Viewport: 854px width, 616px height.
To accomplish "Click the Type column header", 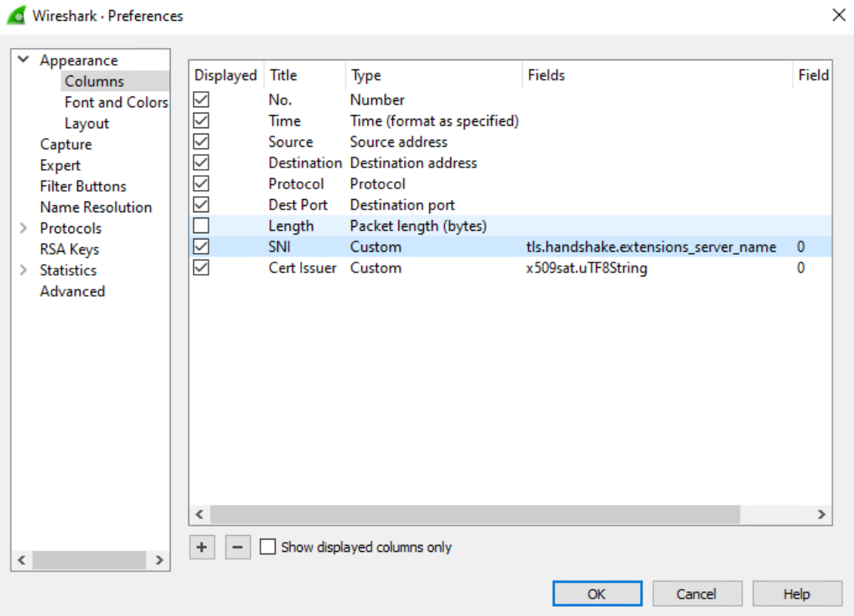I will (x=433, y=75).
